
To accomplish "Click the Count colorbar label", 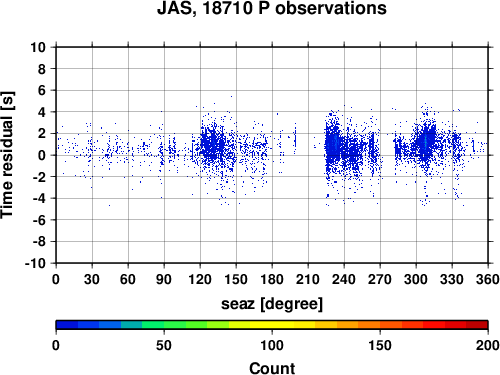I will click(272, 368).
